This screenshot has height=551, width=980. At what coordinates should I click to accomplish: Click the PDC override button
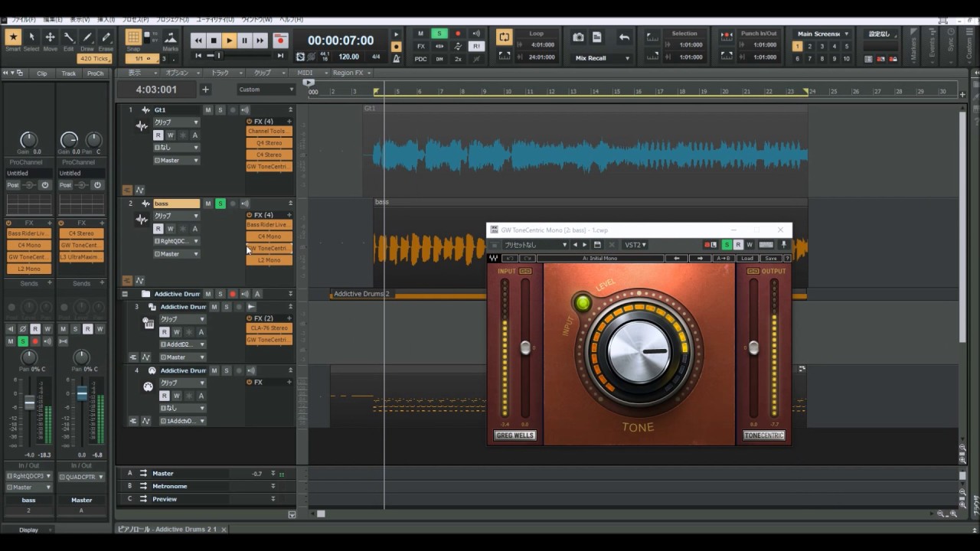point(420,58)
